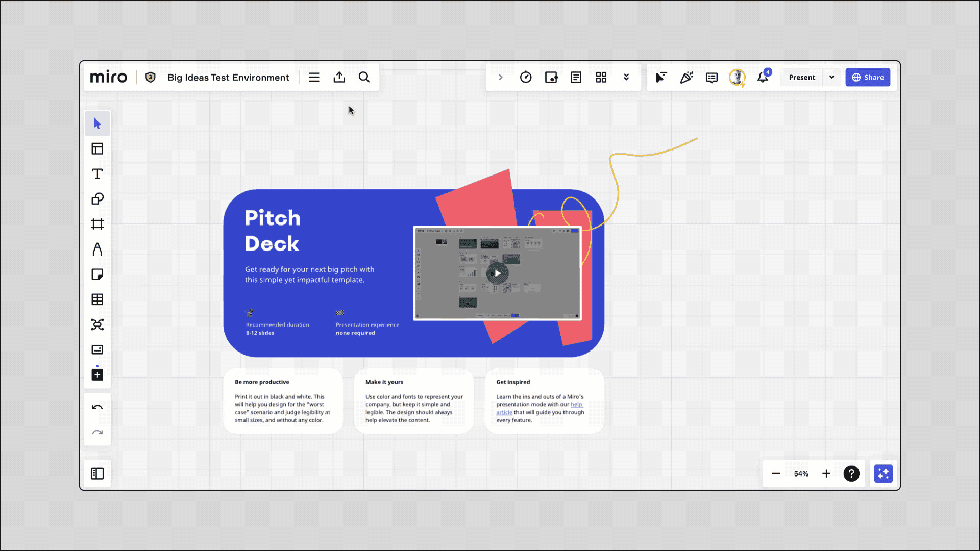The image size is (980, 551).
Task: Toggle the comments panel
Action: tap(712, 78)
